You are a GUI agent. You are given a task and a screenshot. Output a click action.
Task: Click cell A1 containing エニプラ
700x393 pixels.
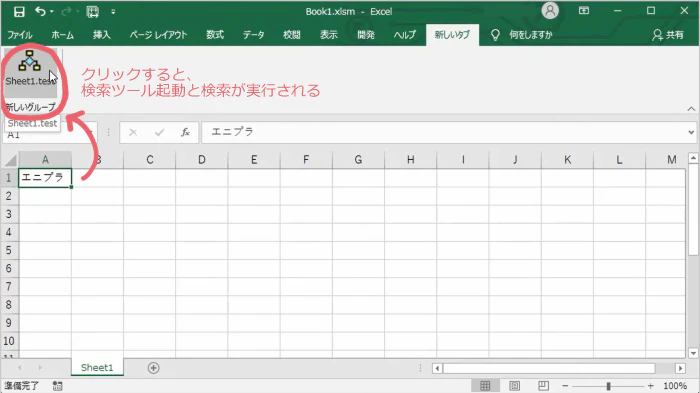click(x=45, y=178)
